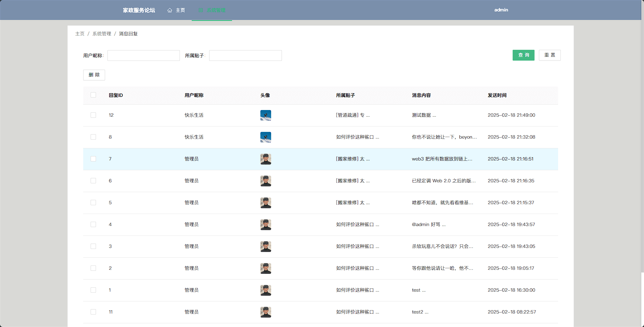Go to the 主页 nav item
This screenshot has width=644, height=327.
tap(180, 10)
